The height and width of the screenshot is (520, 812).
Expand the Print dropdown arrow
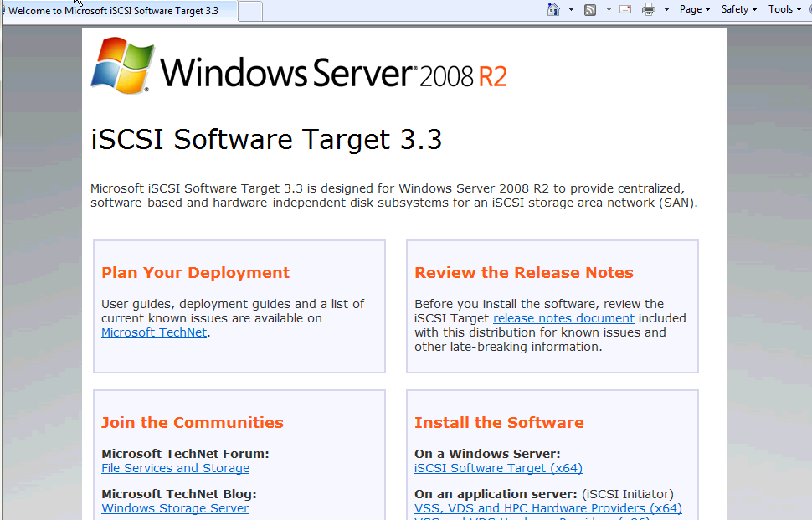pos(667,9)
